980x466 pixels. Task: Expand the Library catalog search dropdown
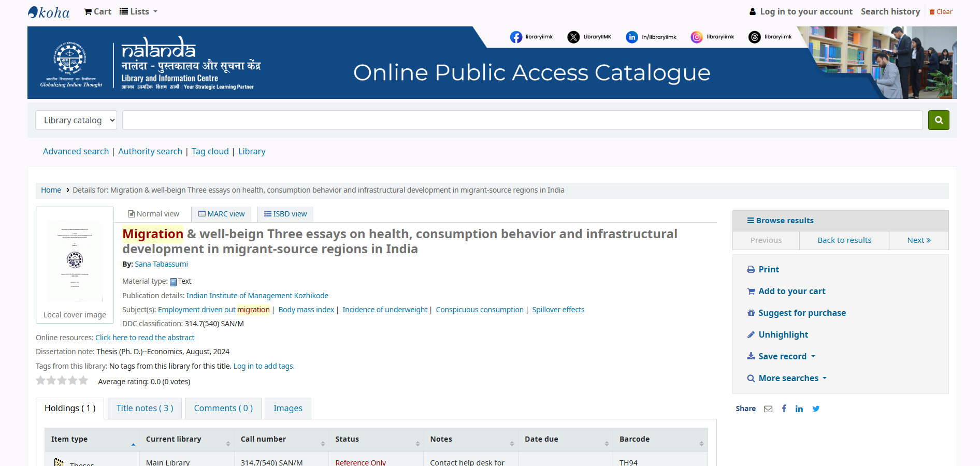(76, 120)
